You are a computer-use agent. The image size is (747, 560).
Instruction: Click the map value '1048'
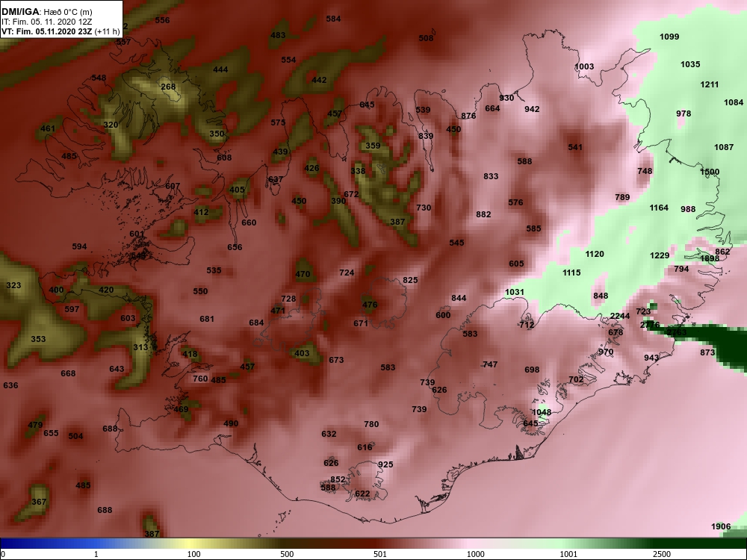coord(542,412)
